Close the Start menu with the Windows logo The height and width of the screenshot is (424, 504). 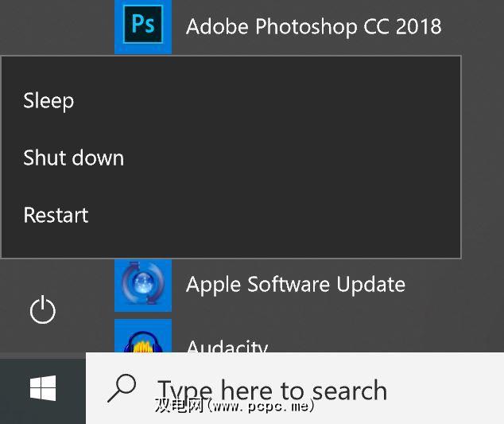click(x=42, y=389)
